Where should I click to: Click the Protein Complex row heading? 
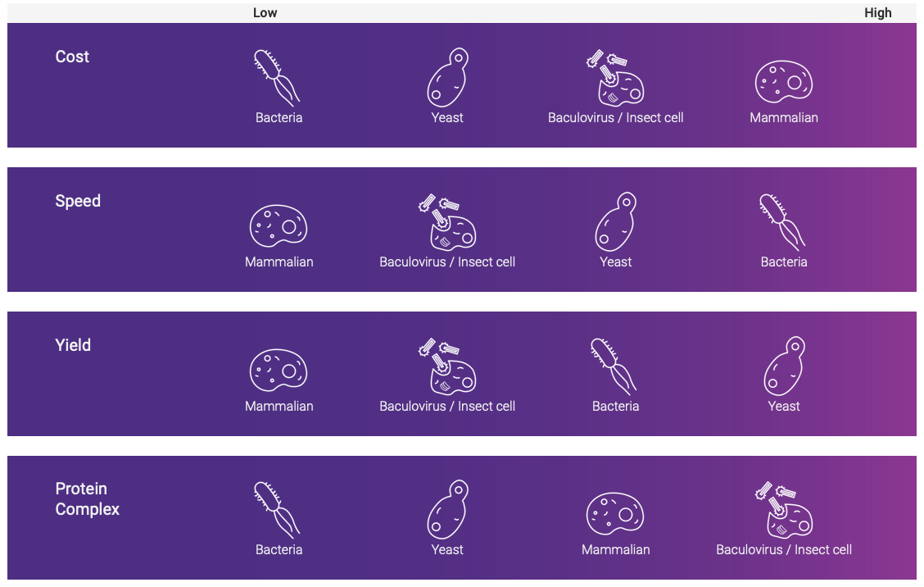click(87, 498)
